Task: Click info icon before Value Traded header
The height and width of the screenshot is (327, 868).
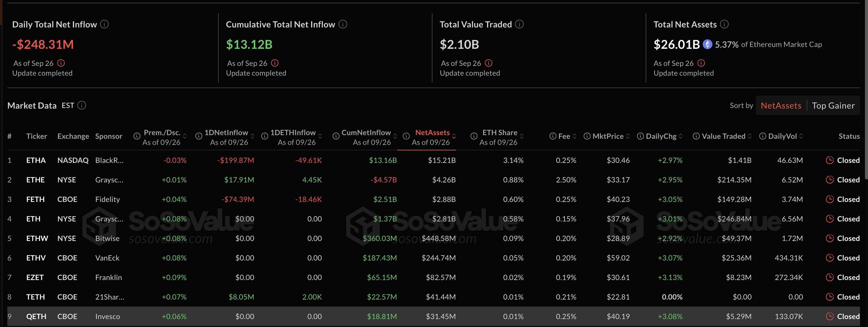Action: click(x=696, y=136)
